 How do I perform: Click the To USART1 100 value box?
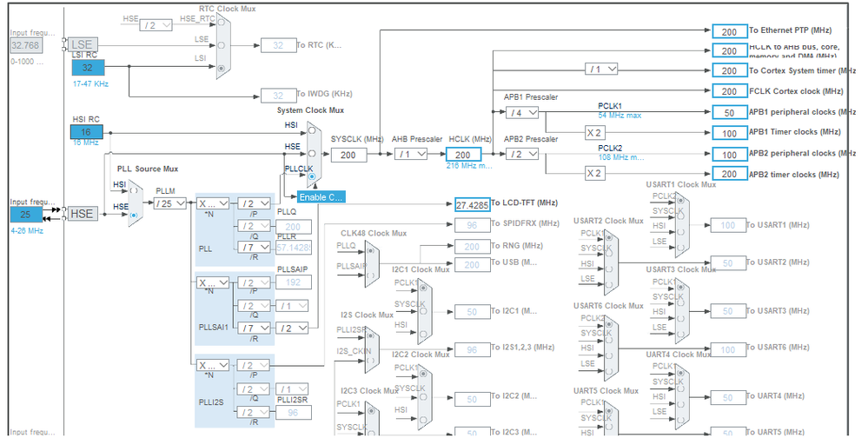(x=728, y=225)
